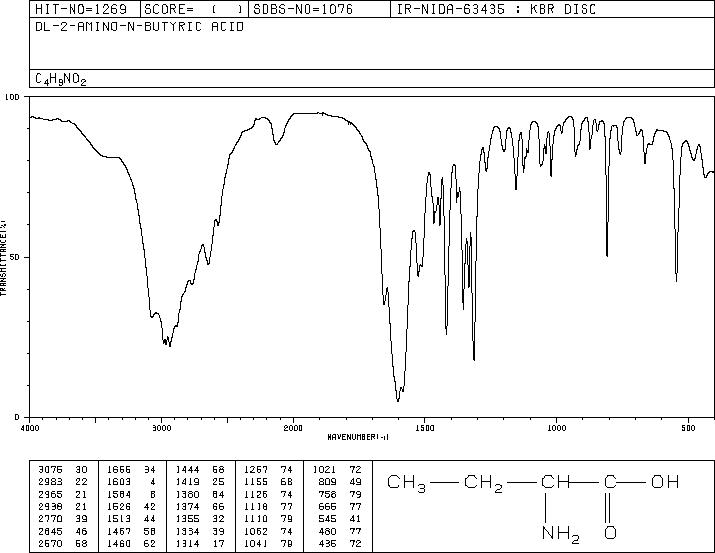Click the SCORE field in header
This screenshot has height=553, width=715.
pos(194,9)
